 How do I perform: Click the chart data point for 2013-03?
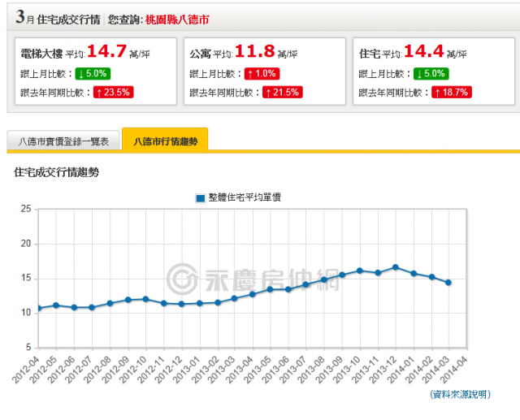(234, 298)
